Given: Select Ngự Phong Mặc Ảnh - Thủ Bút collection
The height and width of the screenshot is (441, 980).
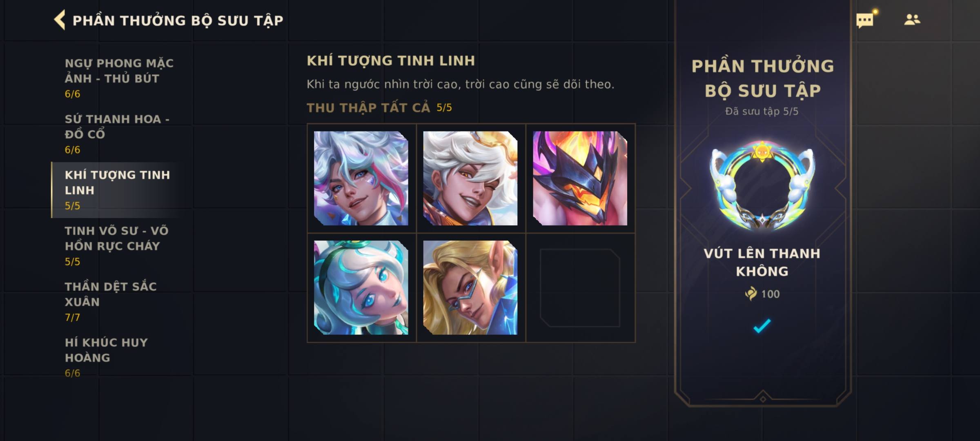Looking at the screenshot, I should tap(119, 78).
